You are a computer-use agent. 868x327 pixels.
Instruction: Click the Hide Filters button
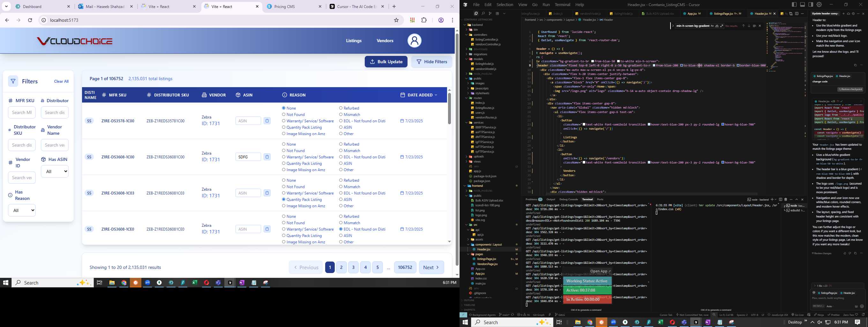(x=432, y=62)
